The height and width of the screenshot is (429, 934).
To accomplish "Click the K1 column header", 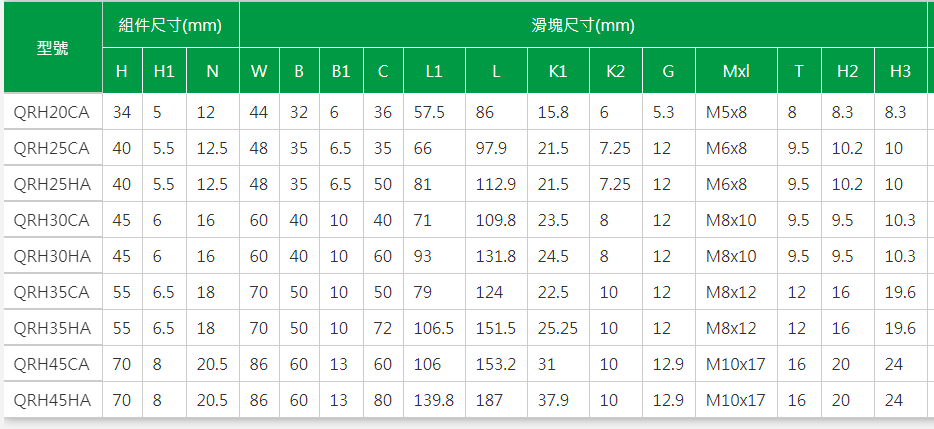I will pos(558,71).
